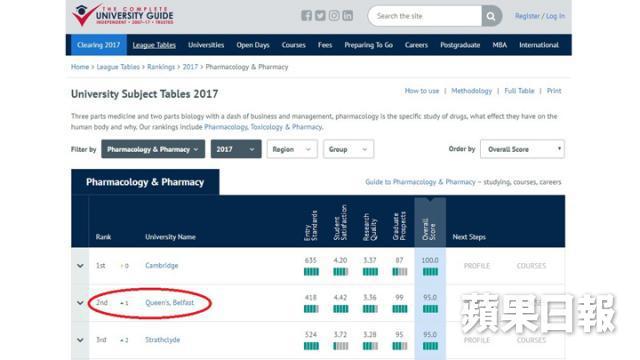Image resolution: width=640 pixels, height=360 pixels.
Task: Open the Methodology link
Action: coord(471,91)
